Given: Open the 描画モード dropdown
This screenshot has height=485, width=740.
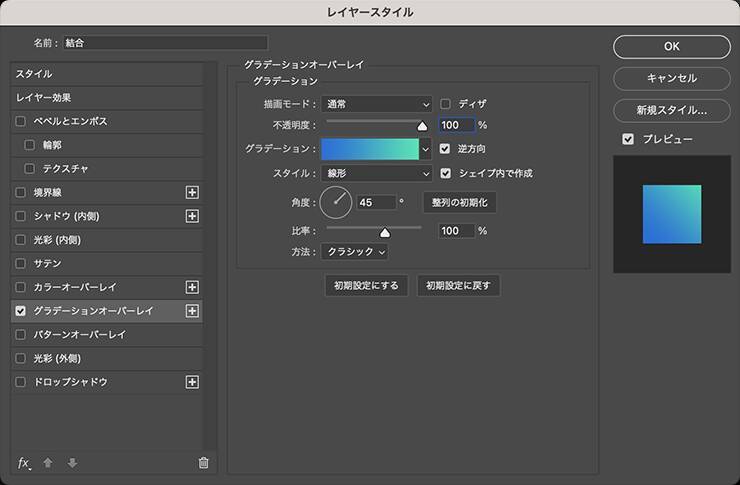Looking at the screenshot, I should click(x=377, y=103).
